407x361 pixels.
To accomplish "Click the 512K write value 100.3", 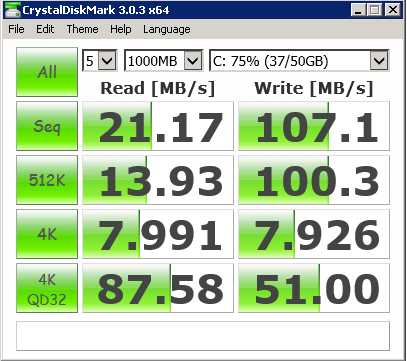I will (x=314, y=180).
